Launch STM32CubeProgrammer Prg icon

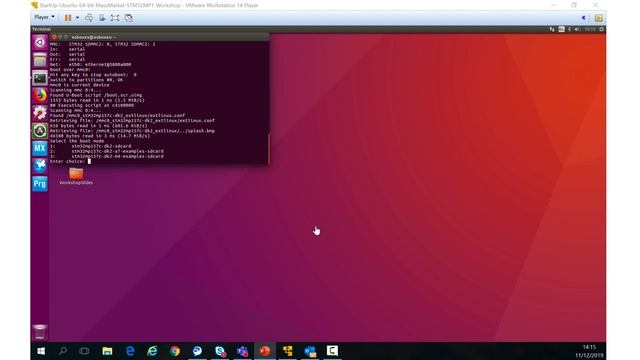point(40,183)
